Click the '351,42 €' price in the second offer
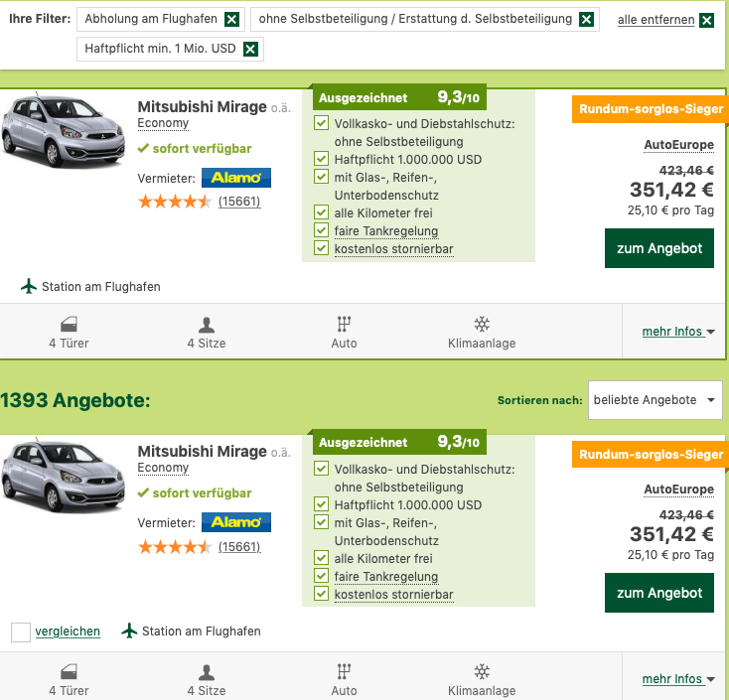 tap(671, 534)
